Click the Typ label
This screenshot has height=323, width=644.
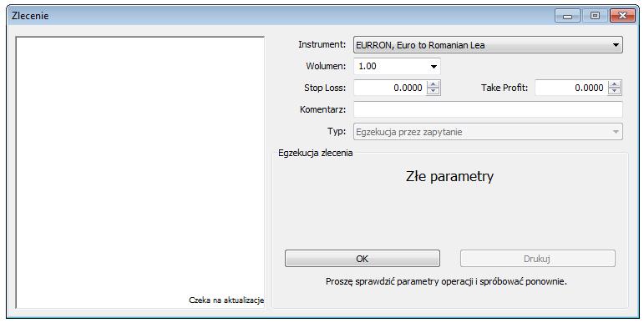[337, 132]
